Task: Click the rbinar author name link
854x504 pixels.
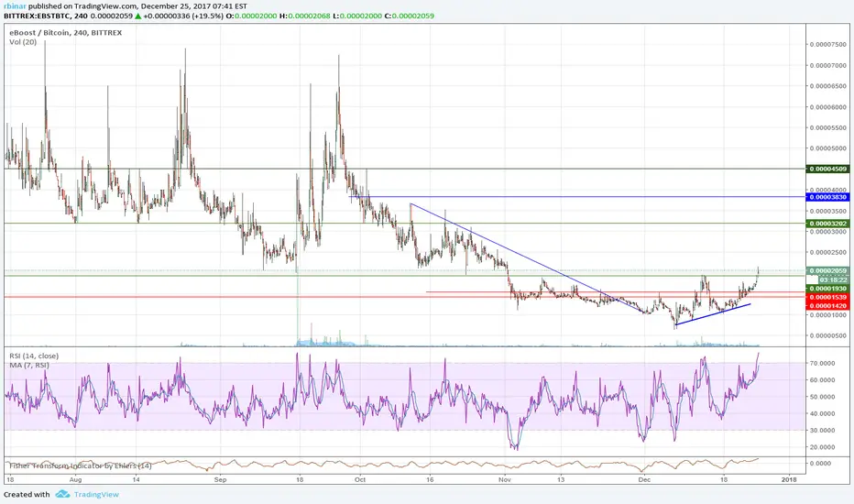Action: [x=15, y=6]
